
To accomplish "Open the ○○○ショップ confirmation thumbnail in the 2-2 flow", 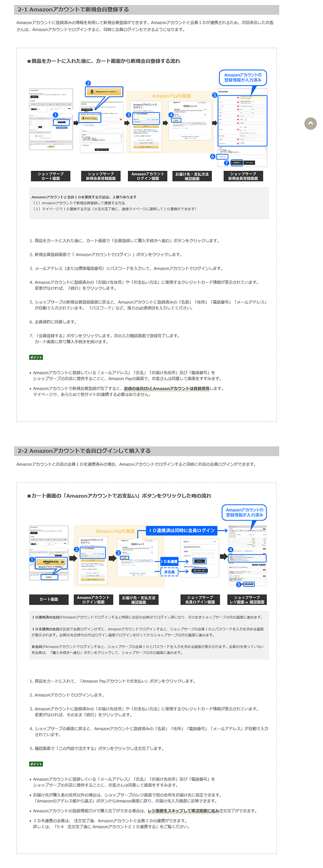I will 137,558.
